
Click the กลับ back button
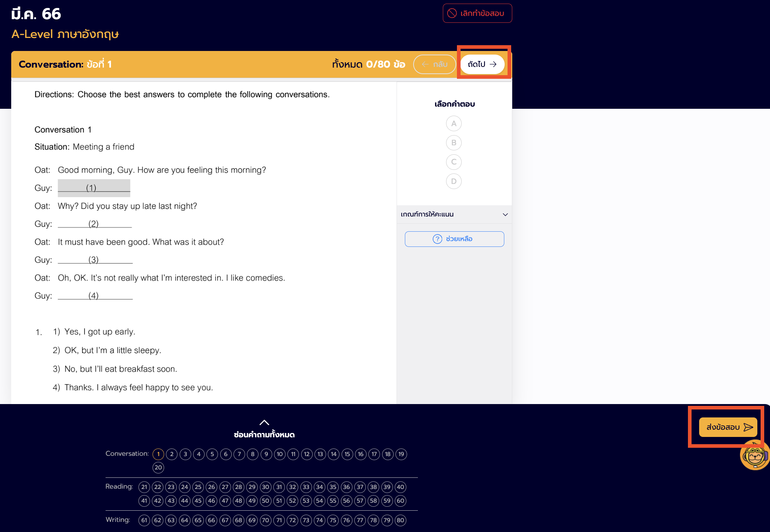(435, 64)
